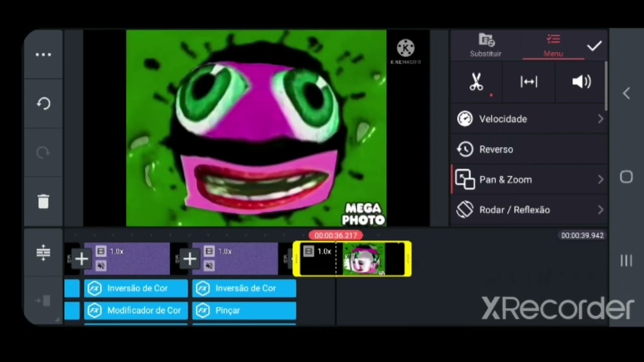Click the Velocidade speedometer icon

pos(465,119)
